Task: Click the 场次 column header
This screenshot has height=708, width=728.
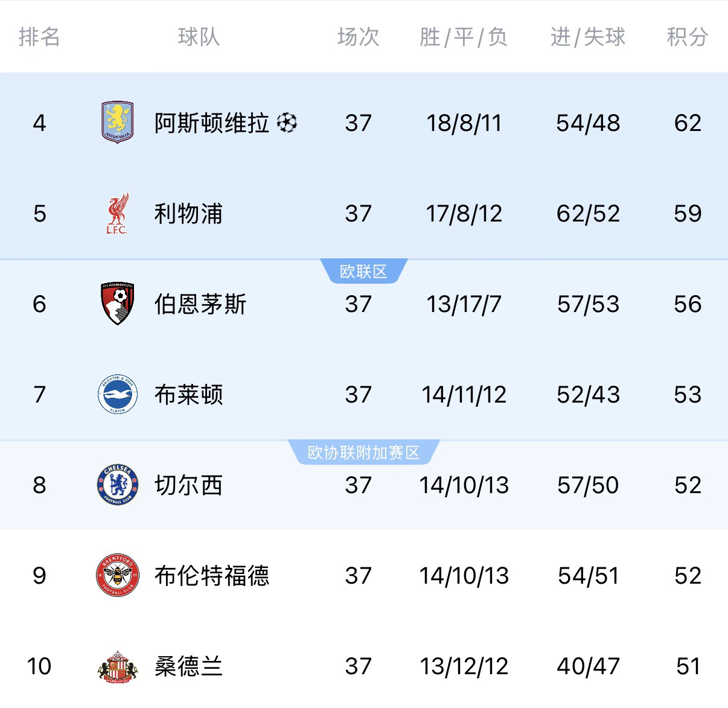Action: [359, 37]
